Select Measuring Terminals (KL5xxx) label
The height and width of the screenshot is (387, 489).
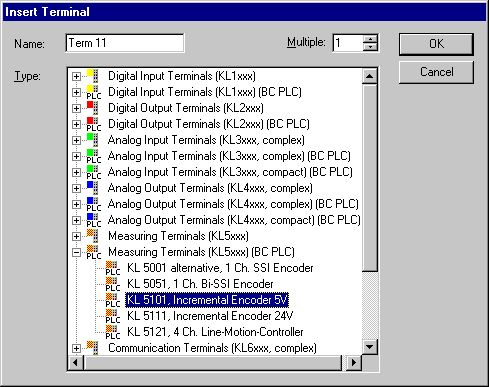pyautogui.click(x=178, y=236)
